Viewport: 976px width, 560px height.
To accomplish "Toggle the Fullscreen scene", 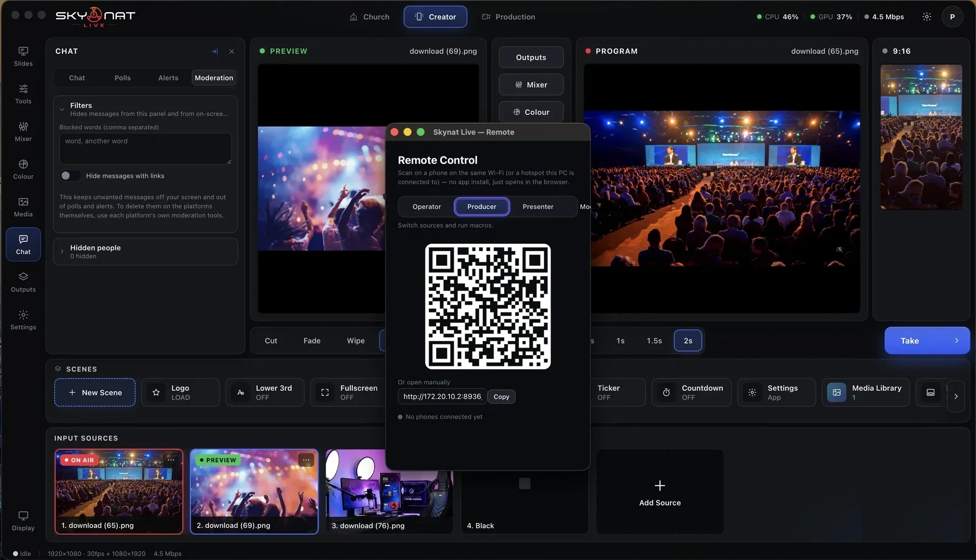I will [349, 392].
